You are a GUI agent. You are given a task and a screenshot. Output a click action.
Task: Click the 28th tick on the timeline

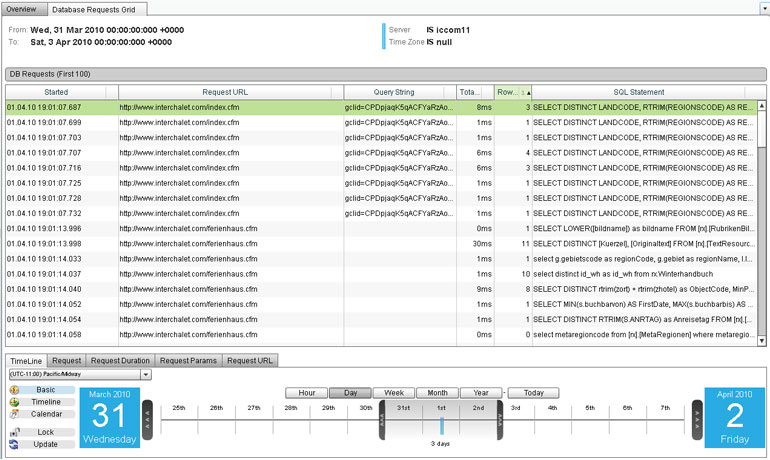[x=291, y=408]
